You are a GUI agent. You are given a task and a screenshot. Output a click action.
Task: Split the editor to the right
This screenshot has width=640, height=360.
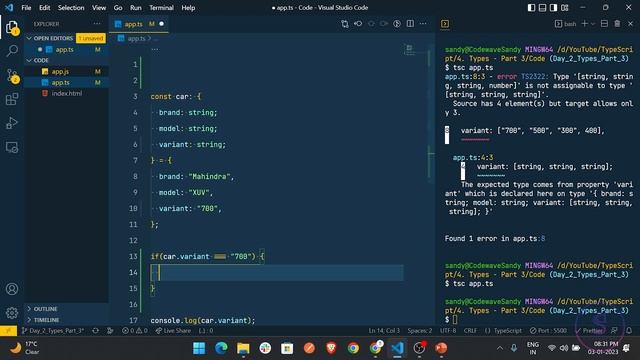(410, 24)
